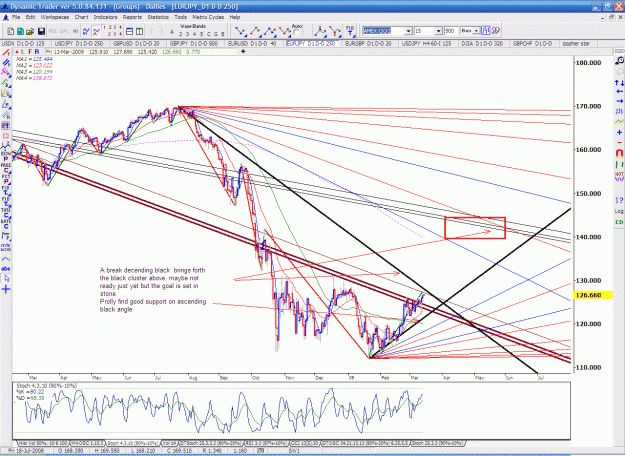The height and width of the screenshot is (456, 625).
Task: Click the R button in chart header
Action: pos(37,52)
